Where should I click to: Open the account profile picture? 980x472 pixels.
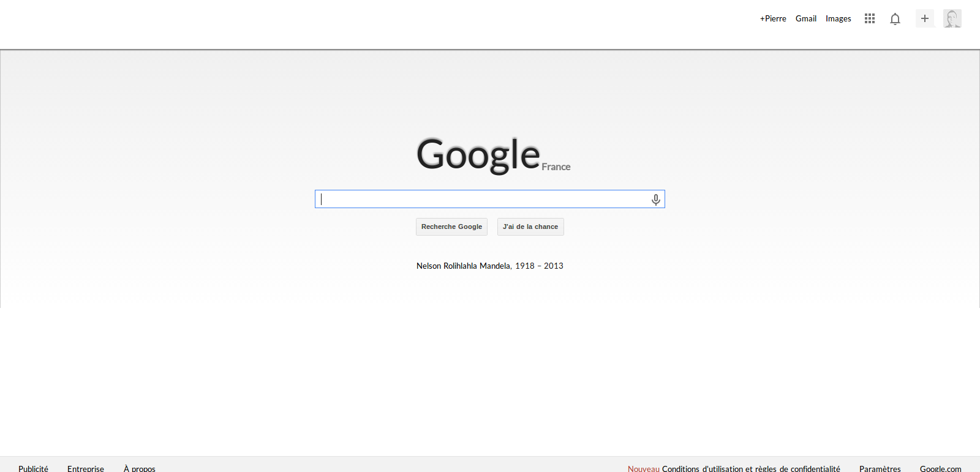click(952, 18)
